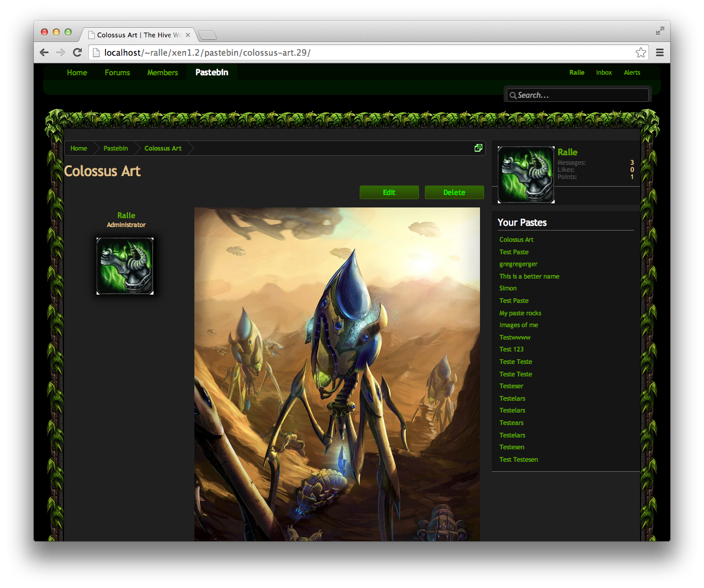Image resolution: width=704 pixels, height=588 pixels.
Task: Enter fullscreen using the expand arrows icon
Action: point(660,31)
